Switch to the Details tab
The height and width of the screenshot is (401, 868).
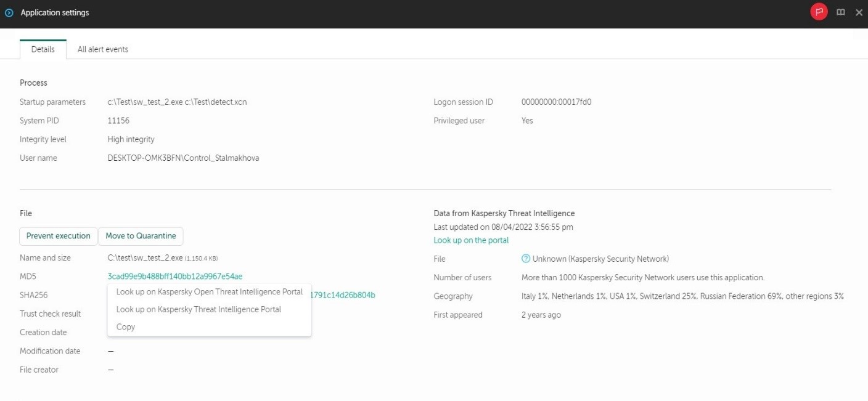click(43, 49)
